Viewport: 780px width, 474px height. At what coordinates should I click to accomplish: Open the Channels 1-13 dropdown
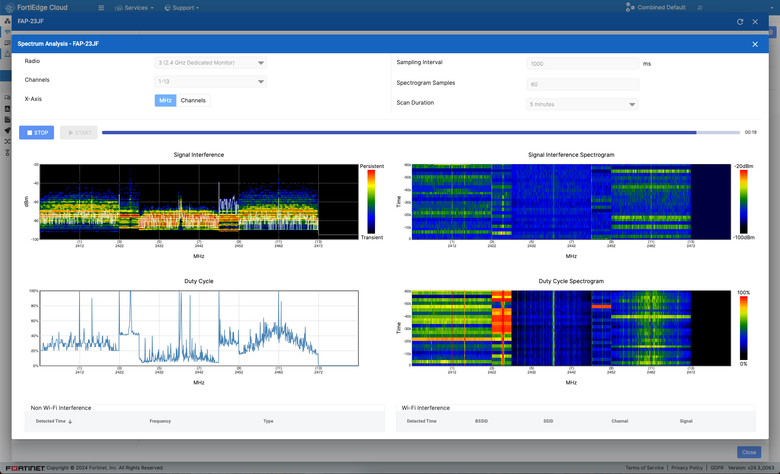point(210,81)
